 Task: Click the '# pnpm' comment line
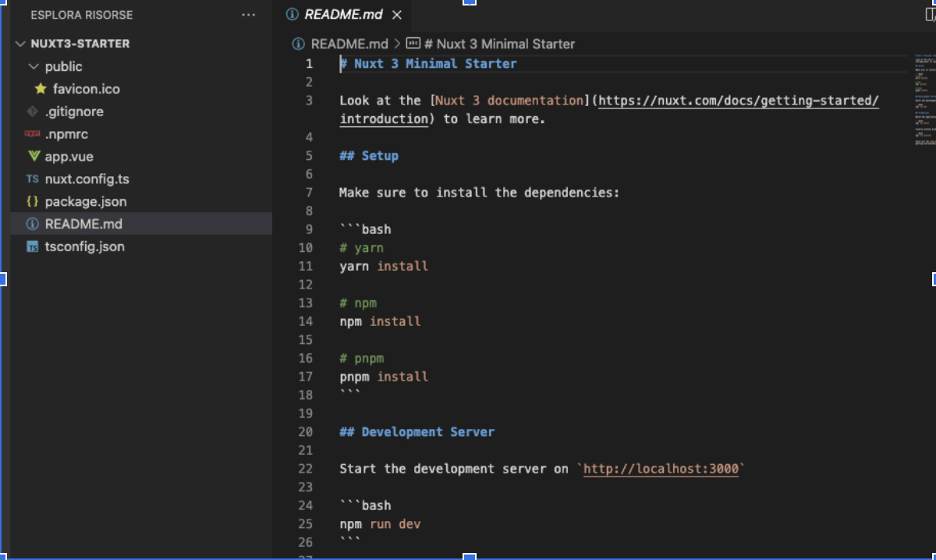[361, 358]
